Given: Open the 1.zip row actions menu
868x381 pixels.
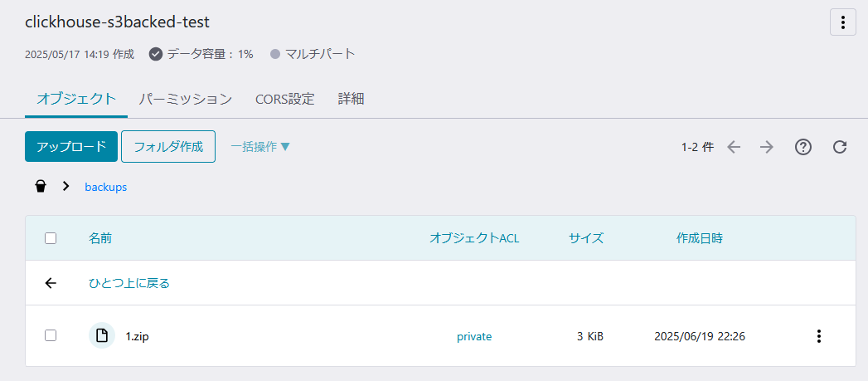Looking at the screenshot, I should 819,336.
